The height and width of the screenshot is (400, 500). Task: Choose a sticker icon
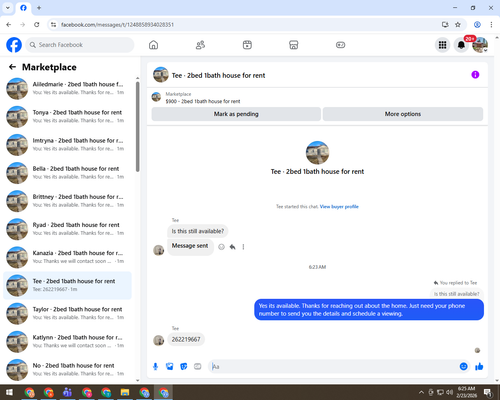coord(184,367)
